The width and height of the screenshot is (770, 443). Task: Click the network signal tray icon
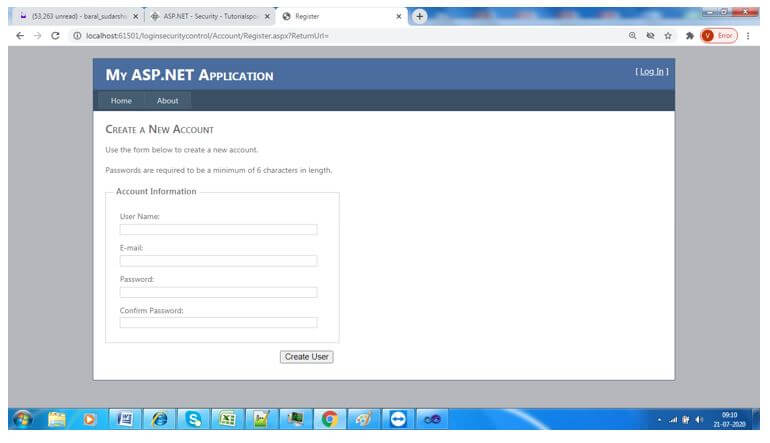coord(673,420)
